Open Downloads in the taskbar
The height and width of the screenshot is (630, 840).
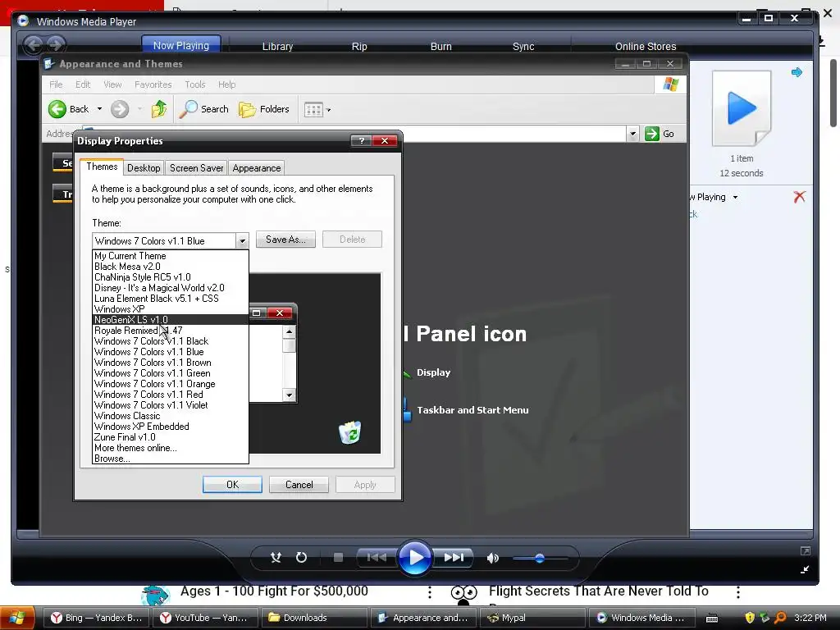pyautogui.click(x=314, y=618)
